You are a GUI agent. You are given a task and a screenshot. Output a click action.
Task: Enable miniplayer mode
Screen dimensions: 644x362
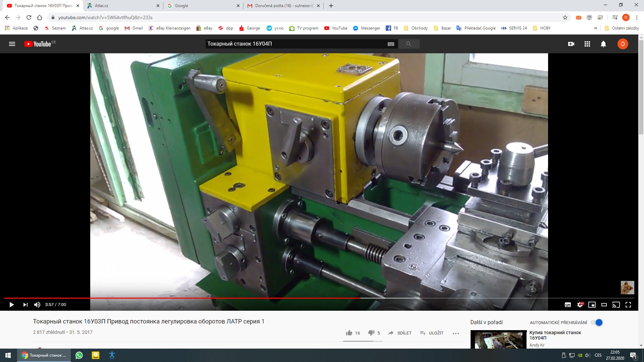click(x=592, y=305)
